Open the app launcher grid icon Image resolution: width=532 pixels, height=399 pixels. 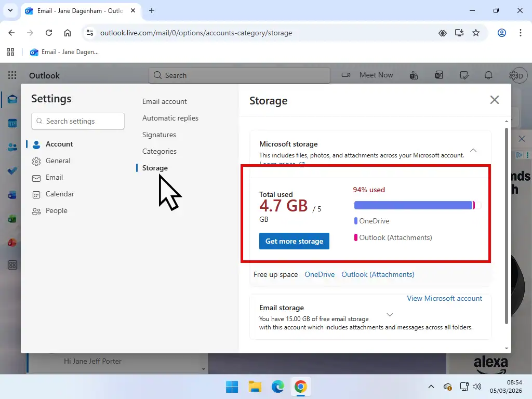(x=11, y=75)
